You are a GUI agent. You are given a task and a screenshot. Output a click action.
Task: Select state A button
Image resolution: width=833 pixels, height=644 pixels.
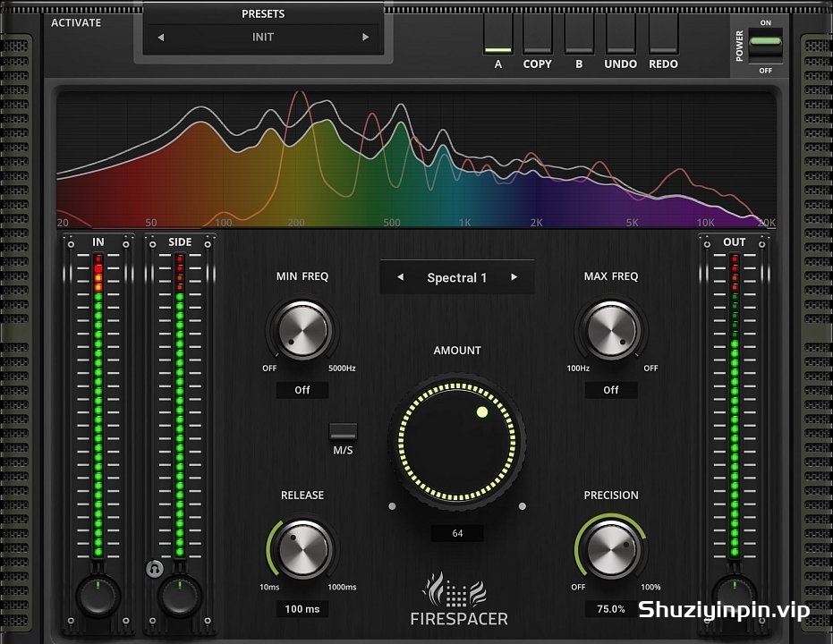[497, 35]
